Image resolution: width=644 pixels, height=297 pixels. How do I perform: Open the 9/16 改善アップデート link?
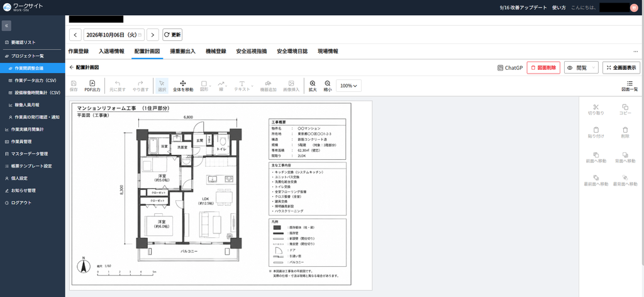523,8
